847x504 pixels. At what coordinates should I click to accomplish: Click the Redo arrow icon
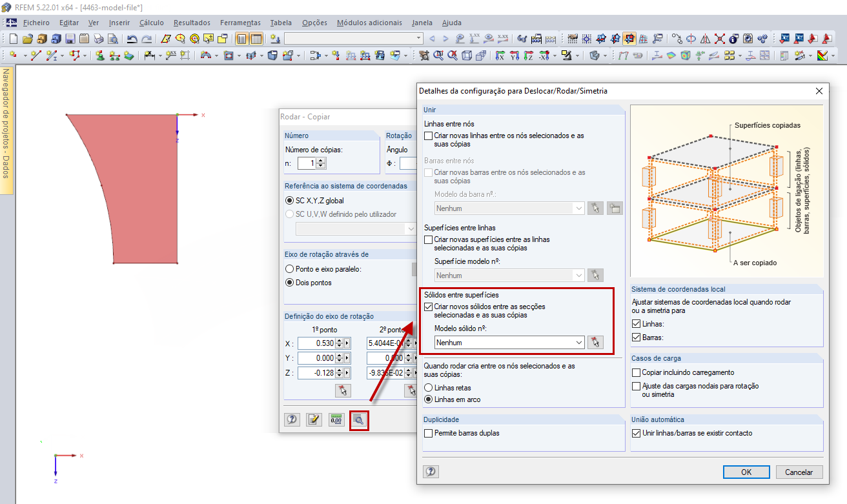pyautogui.click(x=147, y=39)
